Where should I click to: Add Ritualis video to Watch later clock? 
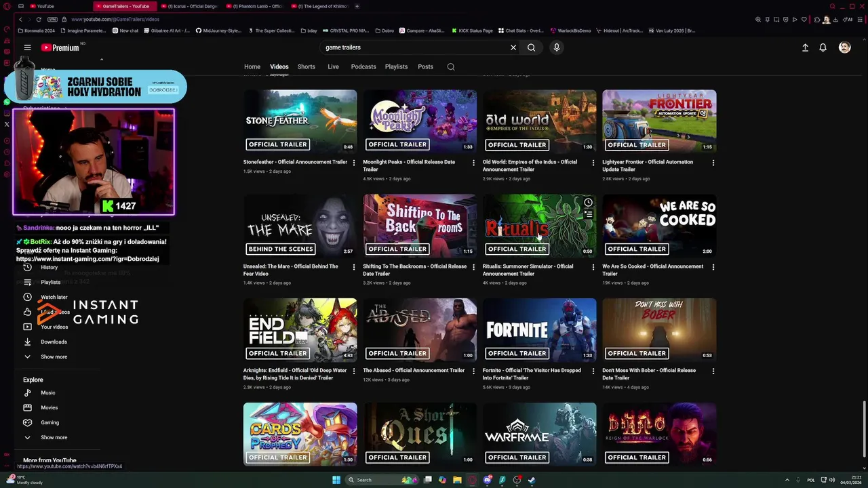588,202
